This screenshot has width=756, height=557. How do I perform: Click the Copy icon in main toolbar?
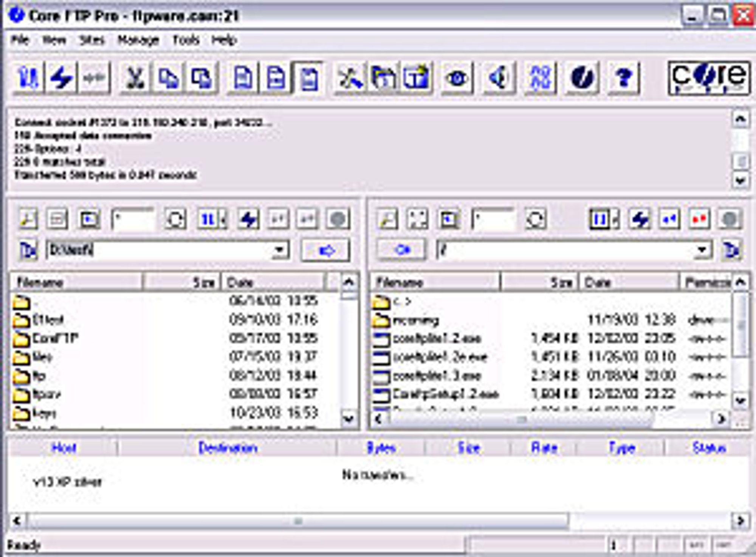tap(168, 78)
